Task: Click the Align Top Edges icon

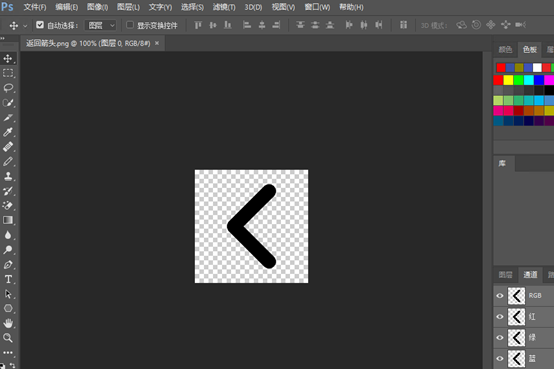Action: click(x=198, y=25)
